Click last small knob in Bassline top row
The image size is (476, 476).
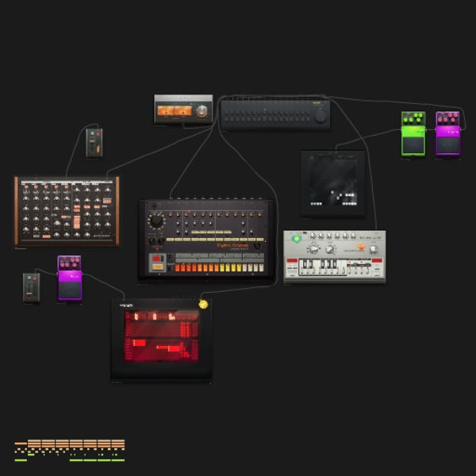pos(353,236)
